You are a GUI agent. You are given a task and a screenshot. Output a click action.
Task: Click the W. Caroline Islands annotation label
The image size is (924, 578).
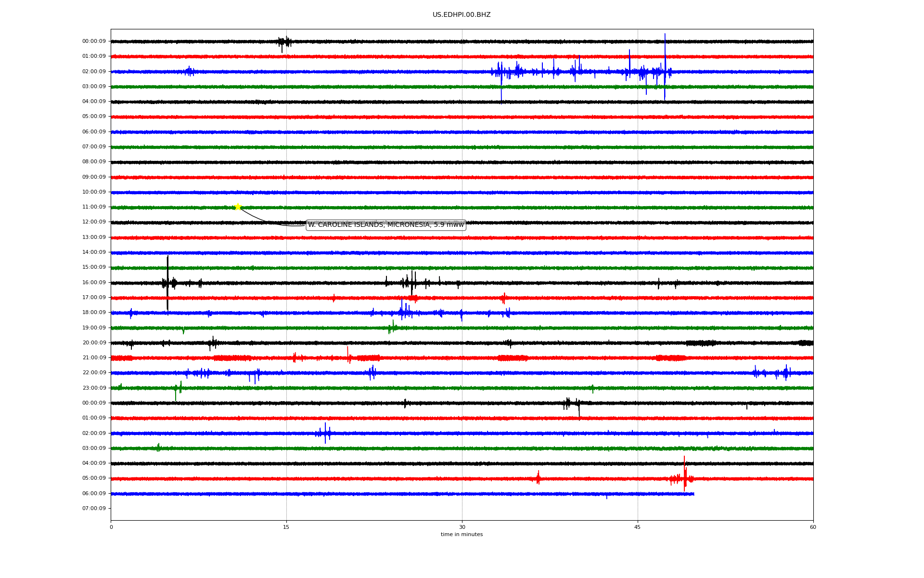(385, 225)
